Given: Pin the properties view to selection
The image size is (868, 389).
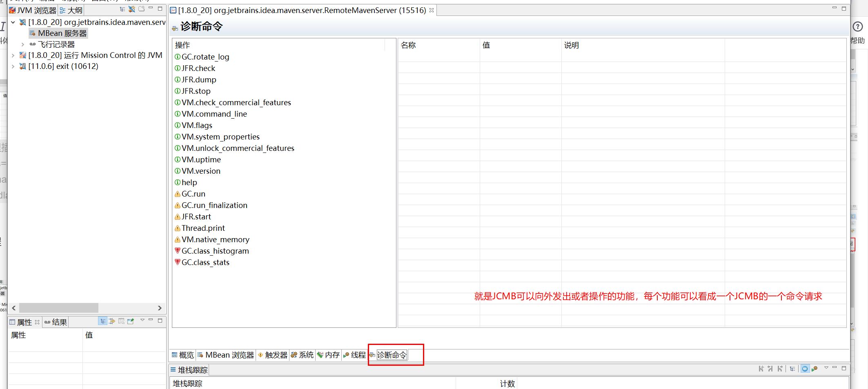Looking at the screenshot, I should (x=131, y=321).
